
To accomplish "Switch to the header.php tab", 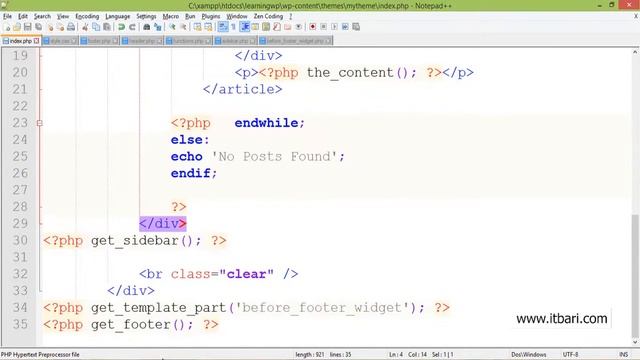I will pyautogui.click(x=142, y=41).
